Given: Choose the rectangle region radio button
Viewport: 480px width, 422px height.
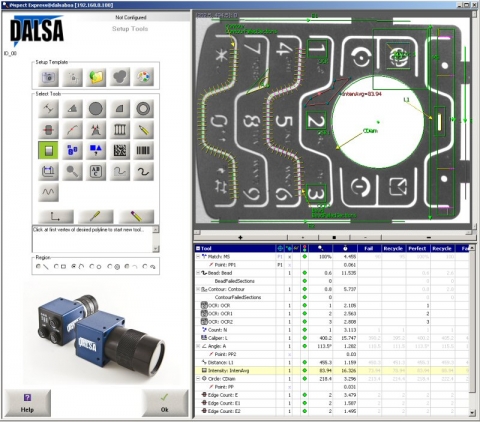Looking at the screenshot, I should click(56, 267).
